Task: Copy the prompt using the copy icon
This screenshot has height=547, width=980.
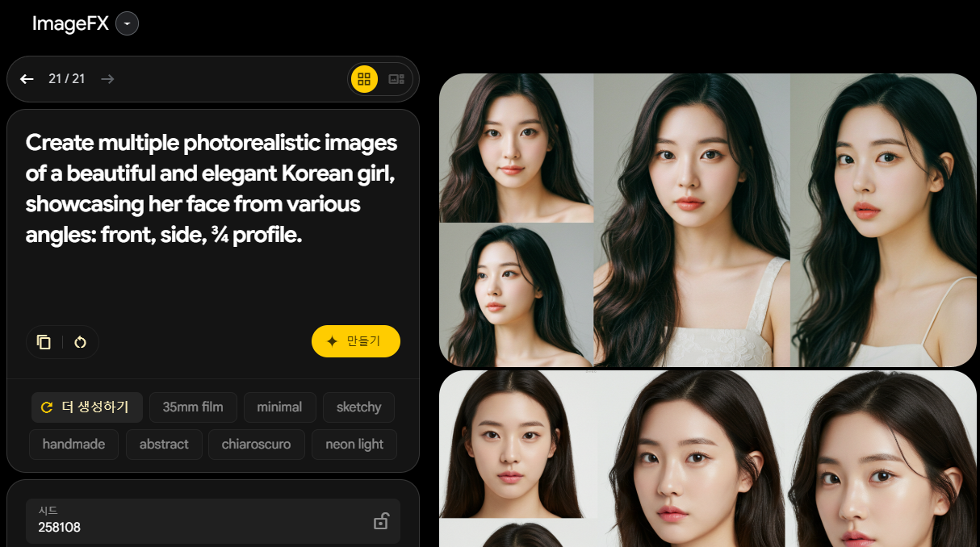Action: [45, 341]
